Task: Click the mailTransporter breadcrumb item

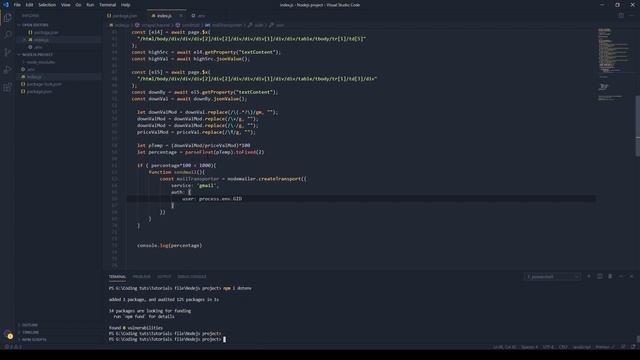Action: 224,25
